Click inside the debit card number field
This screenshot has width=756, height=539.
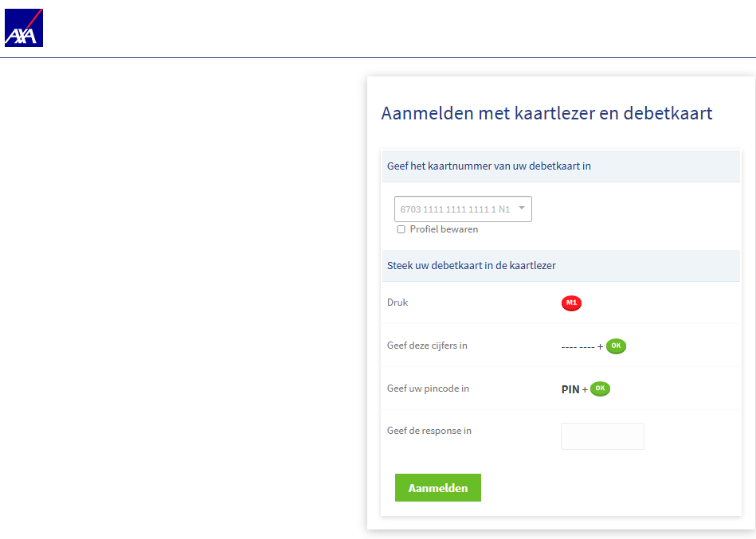[454, 209]
